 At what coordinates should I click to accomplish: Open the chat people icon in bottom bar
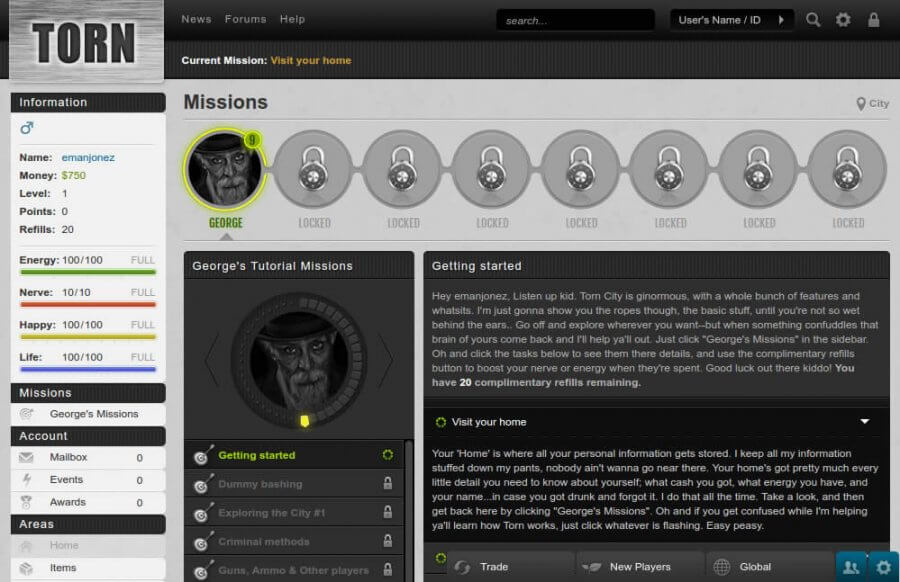pyautogui.click(x=851, y=567)
